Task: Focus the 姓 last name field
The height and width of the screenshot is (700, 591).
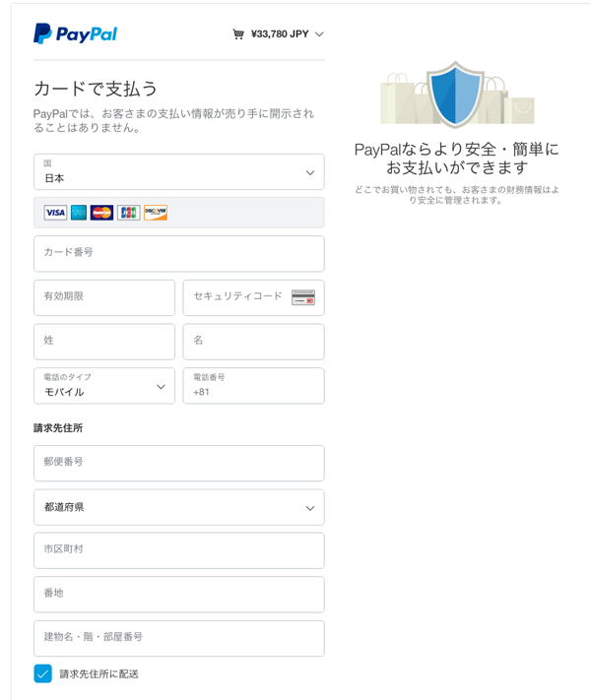Action: (x=104, y=342)
